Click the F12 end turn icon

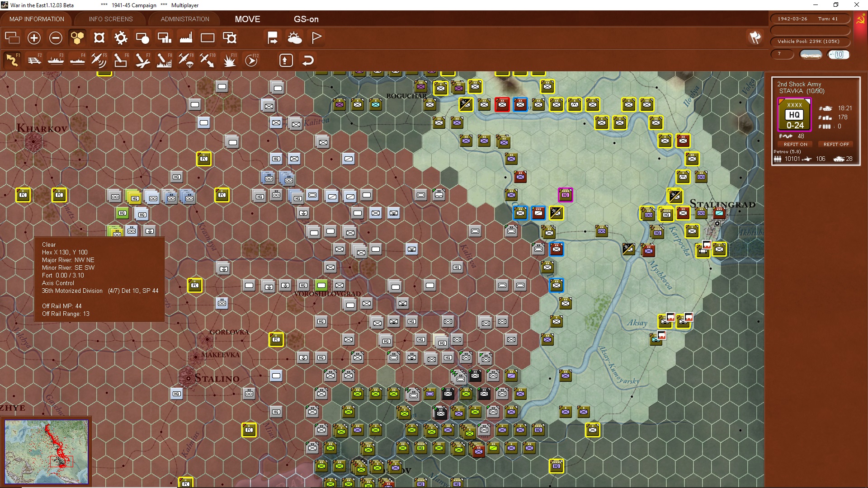coord(251,60)
